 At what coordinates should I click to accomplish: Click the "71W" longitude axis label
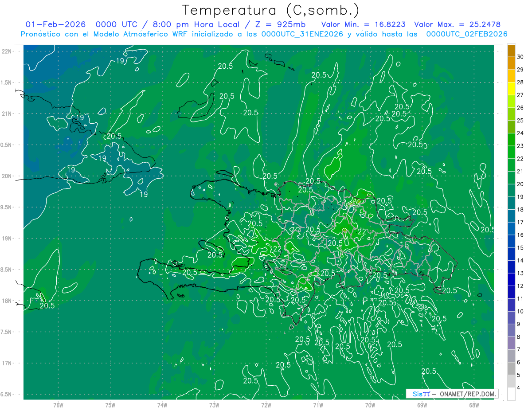pyautogui.click(x=318, y=405)
